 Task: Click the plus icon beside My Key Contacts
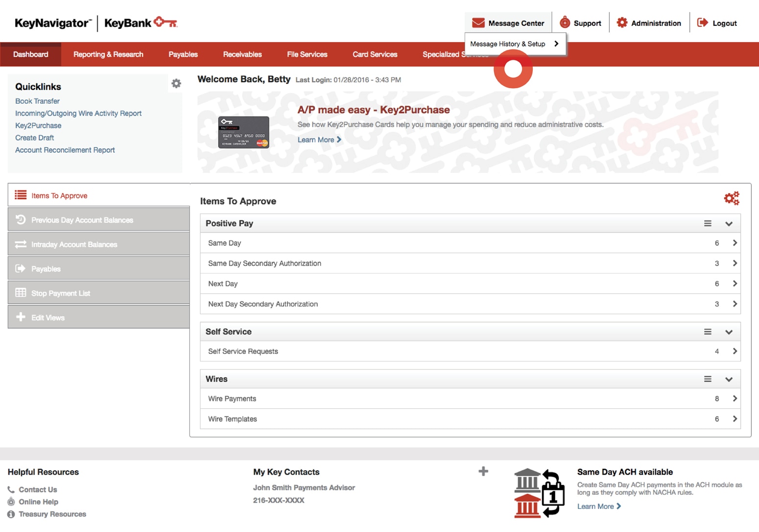[x=483, y=471]
